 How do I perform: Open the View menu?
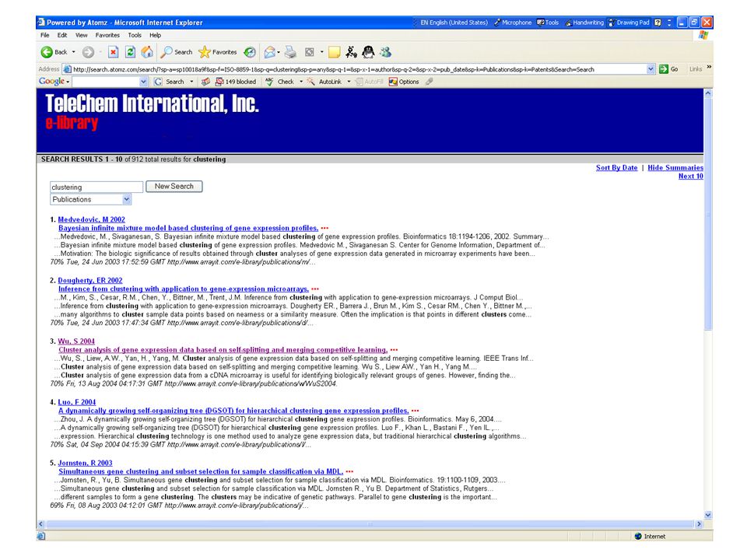[x=82, y=35]
